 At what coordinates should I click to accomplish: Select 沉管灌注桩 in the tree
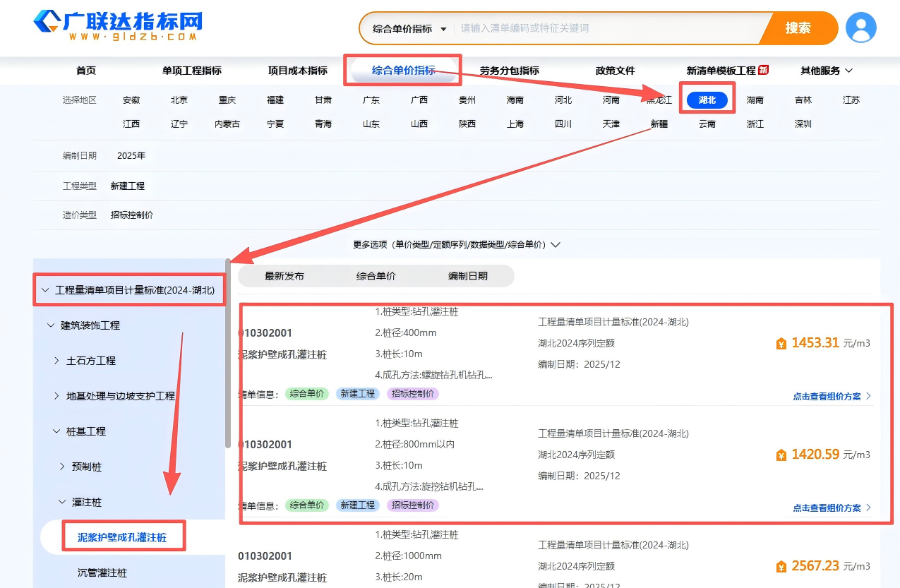(x=102, y=573)
